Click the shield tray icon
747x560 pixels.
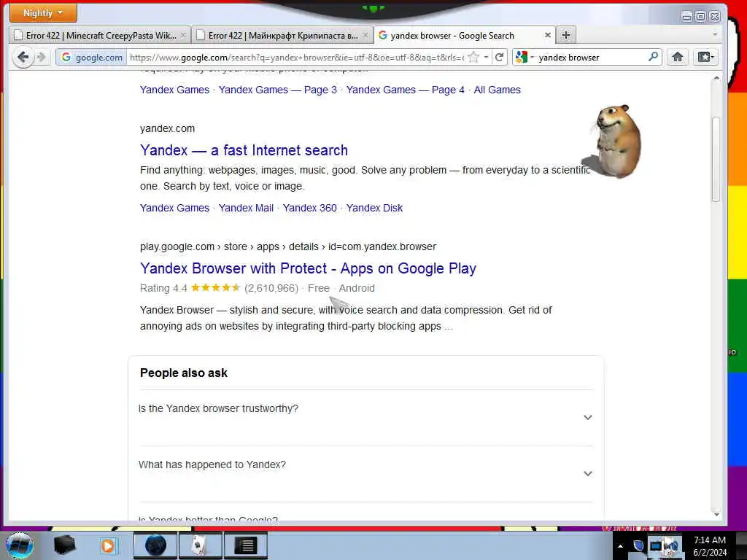click(638, 545)
